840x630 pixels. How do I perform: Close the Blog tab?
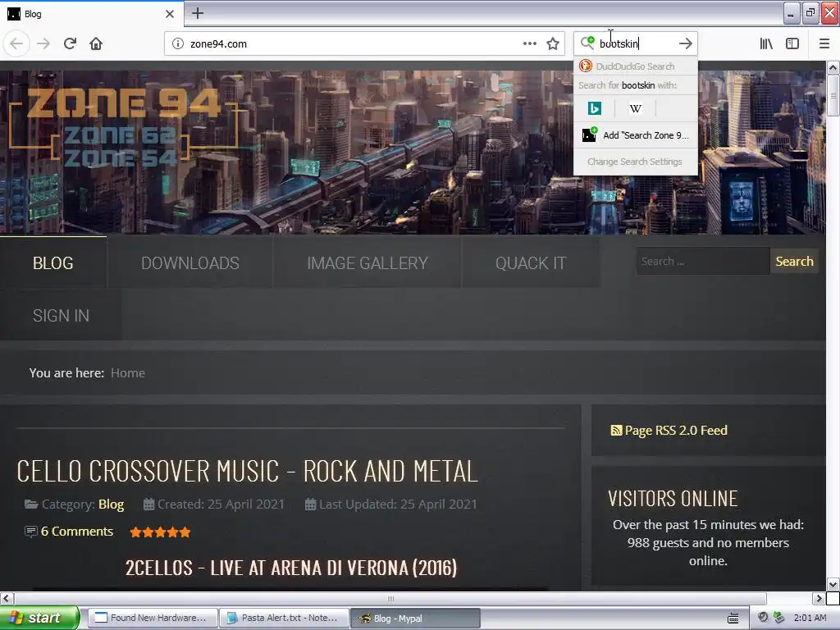click(170, 14)
